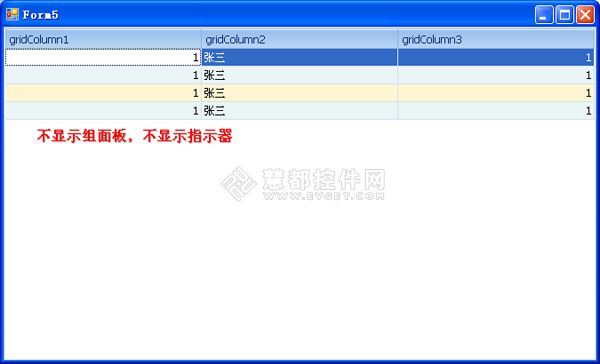Select gridColumn1 cell in the fourth row

click(x=103, y=111)
